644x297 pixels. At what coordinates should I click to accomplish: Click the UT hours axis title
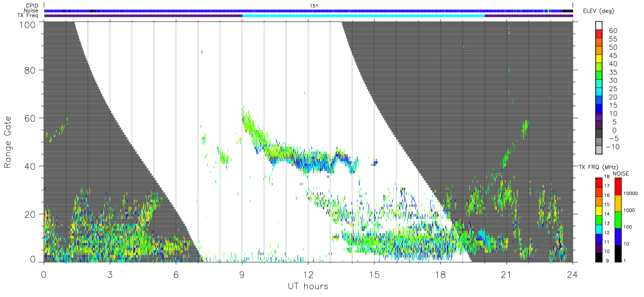(x=308, y=287)
